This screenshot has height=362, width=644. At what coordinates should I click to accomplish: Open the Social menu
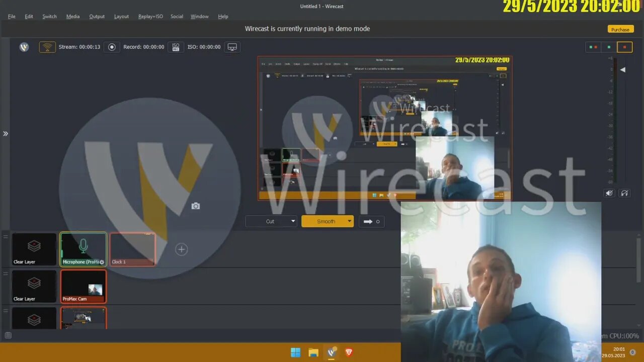pos(177,16)
